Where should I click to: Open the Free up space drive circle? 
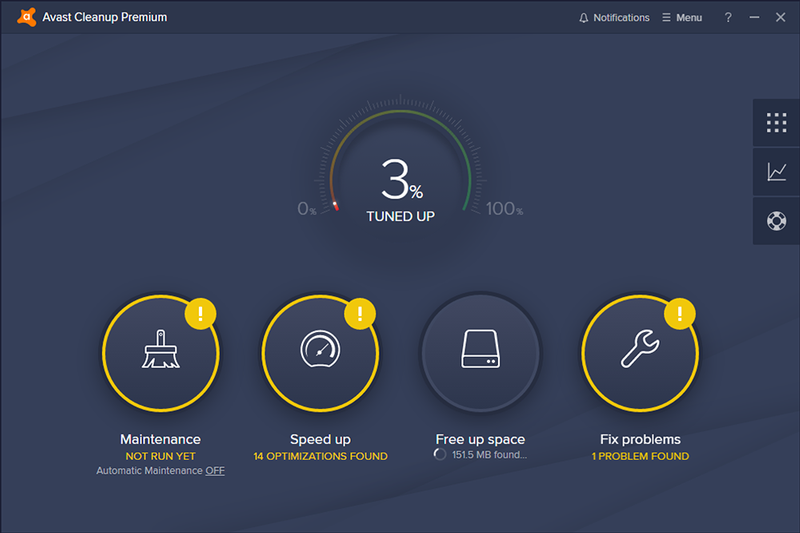(x=480, y=353)
